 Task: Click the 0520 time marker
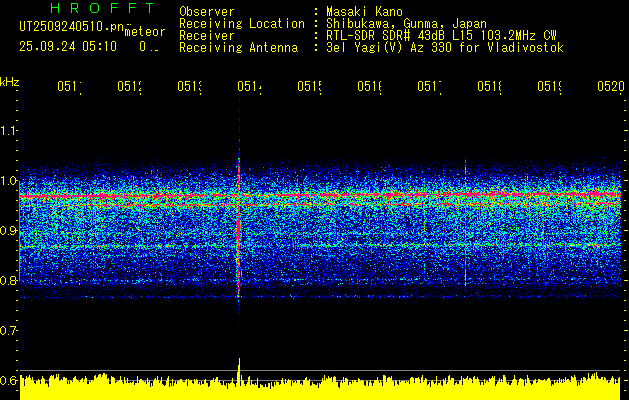[x=611, y=87]
